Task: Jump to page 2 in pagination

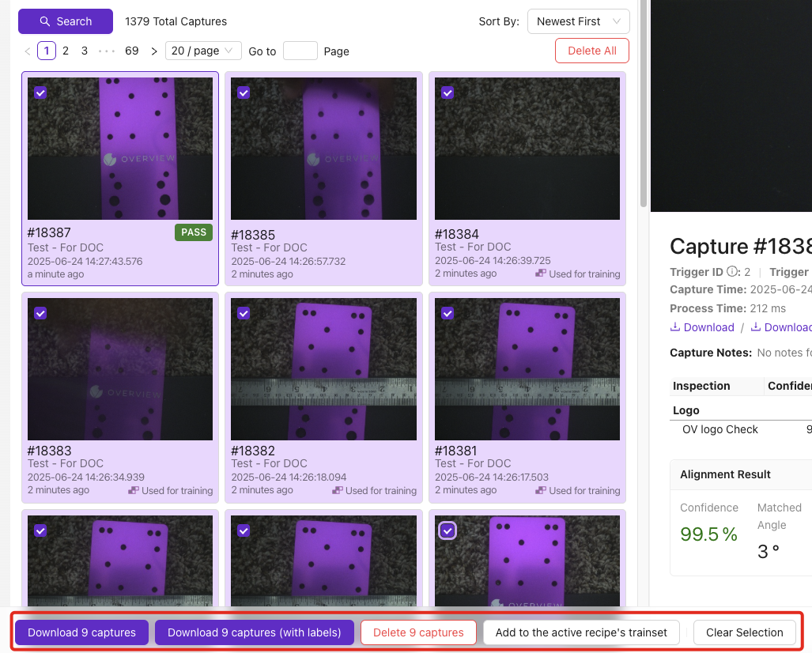Action: [x=66, y=51]
